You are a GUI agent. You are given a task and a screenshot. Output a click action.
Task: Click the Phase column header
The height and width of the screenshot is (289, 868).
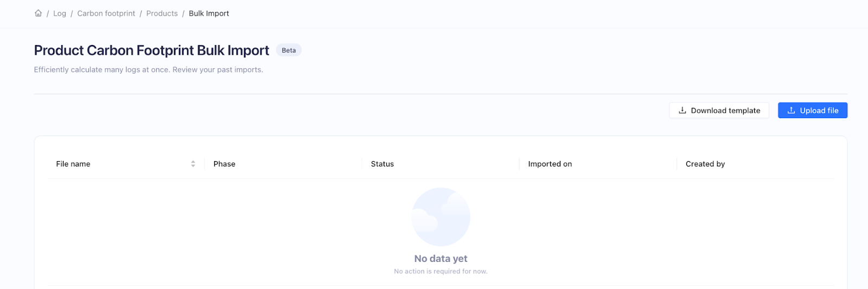[x=224, y=164]
